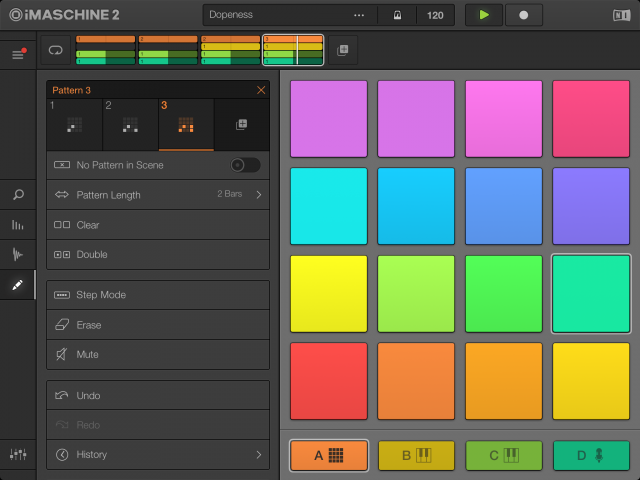Add a new scene with plus icon
This screenshot has width=640, height=480.
342,50
